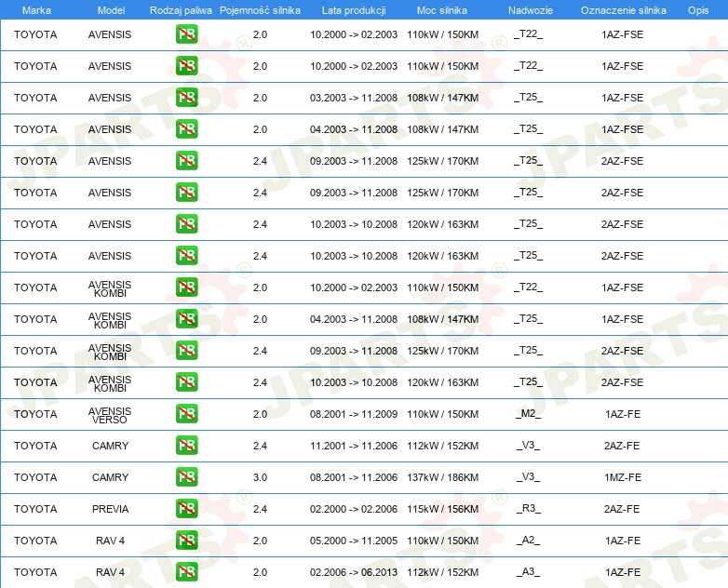Click 'RAV 4' in the 02.2006 -> 06.2013 row
728x588 pixels.
110,572
